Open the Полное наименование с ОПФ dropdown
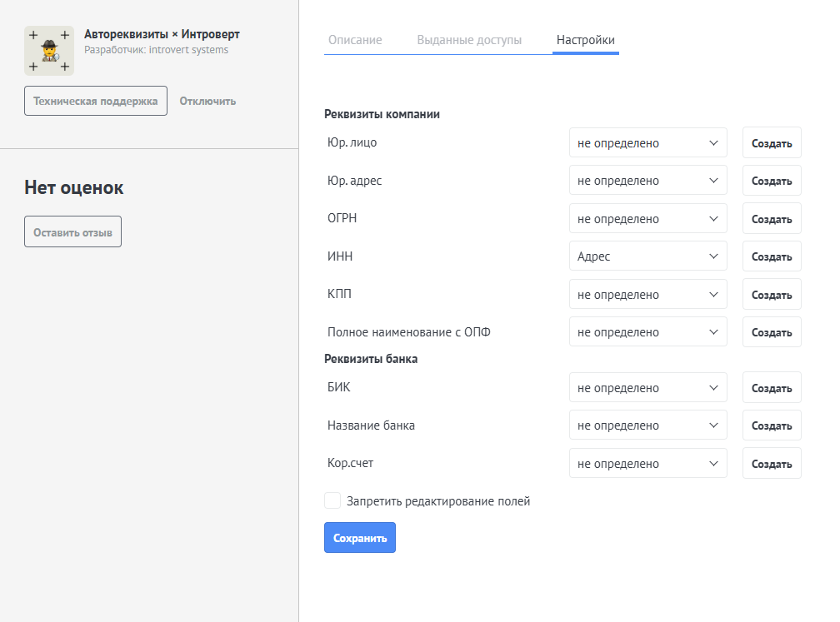 (x=647, y=332)
